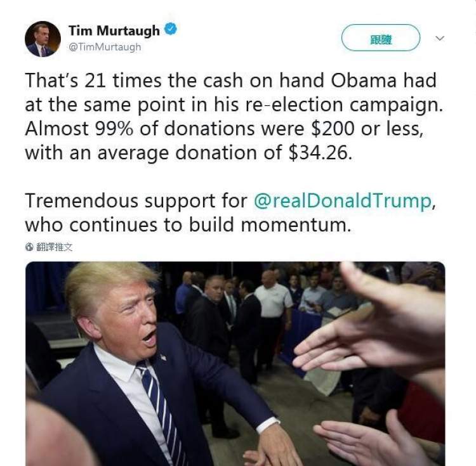Open Tim Murtaugh's profile avatar
Screen dimensions: 476x466
(x=43, y=39)
